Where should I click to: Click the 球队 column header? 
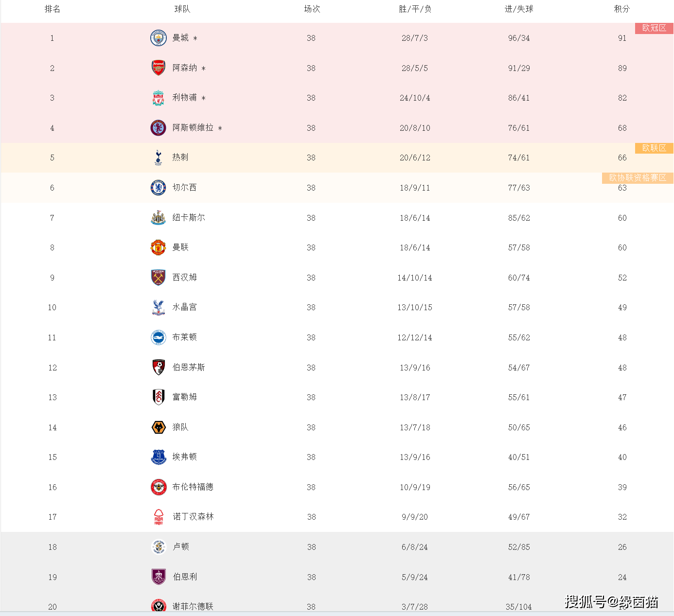coord(182,9)
